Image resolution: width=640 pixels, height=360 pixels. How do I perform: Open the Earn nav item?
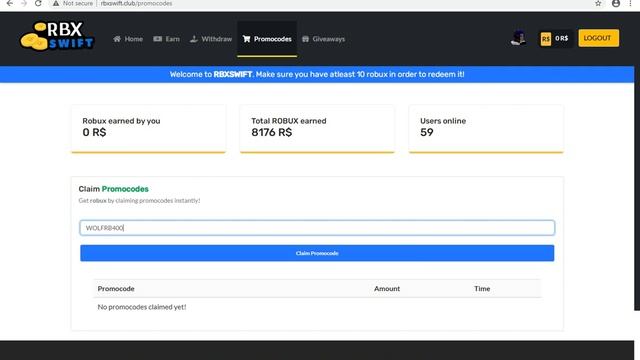pos(167,39)
